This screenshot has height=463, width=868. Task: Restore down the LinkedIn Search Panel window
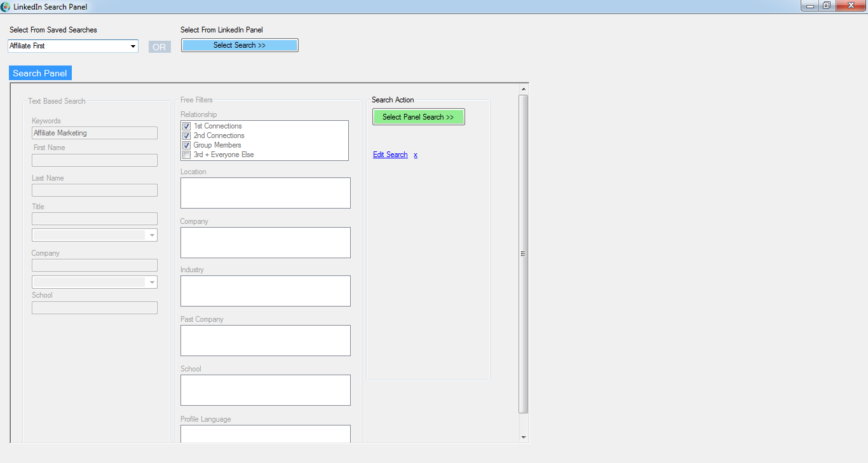827,6
